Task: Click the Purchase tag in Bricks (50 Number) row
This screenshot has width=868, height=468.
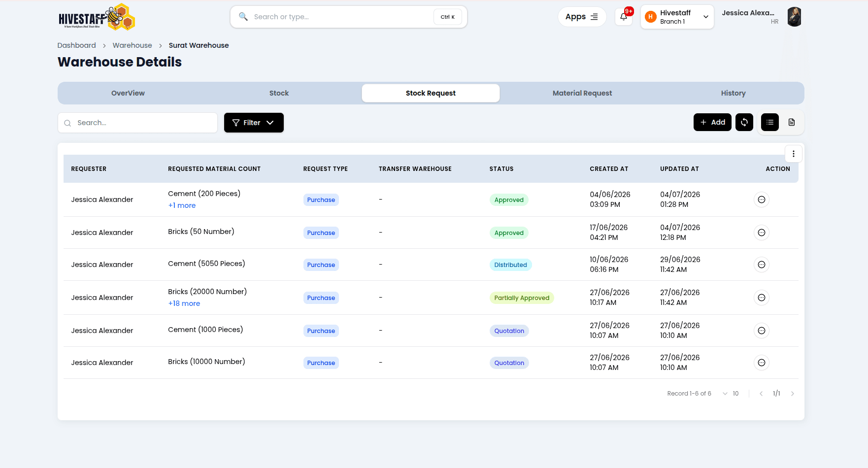Action: tap(321, 233)
